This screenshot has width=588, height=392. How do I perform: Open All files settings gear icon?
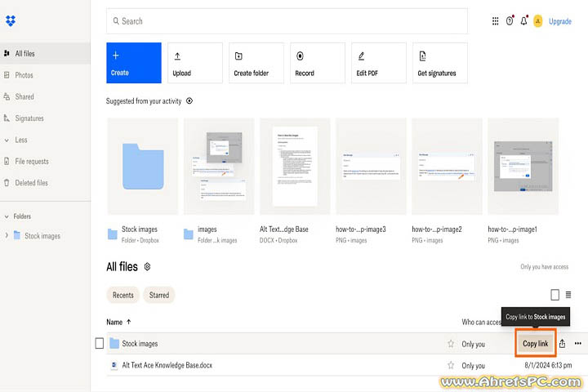pyautogui.click(x=147, y=267)
